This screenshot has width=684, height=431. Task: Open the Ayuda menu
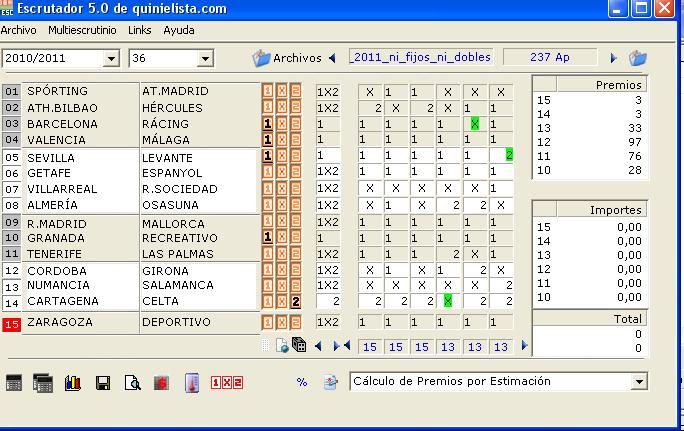coord(179,30)
